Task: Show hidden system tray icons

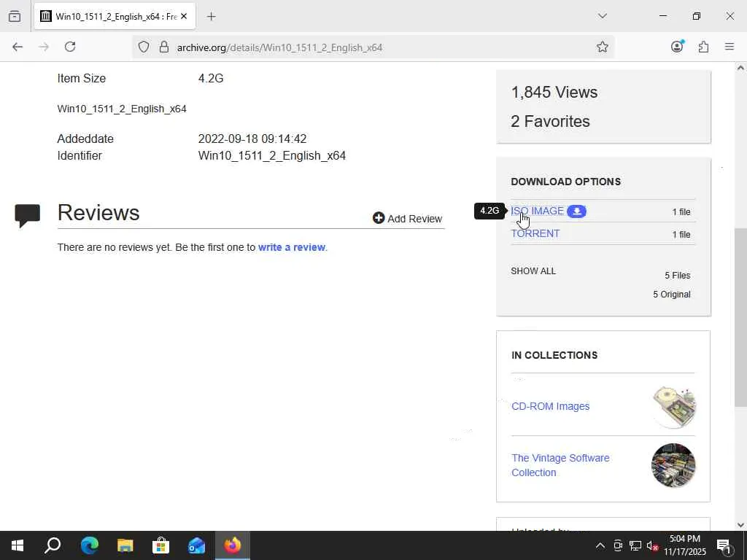Action: point(600,545)
